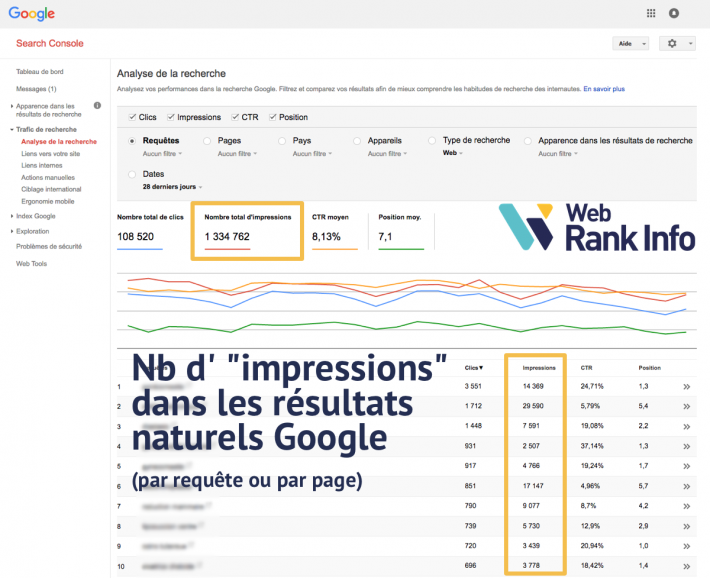Toggle the Position checkbox
This screenshot has height=578, width=710.
273,117
